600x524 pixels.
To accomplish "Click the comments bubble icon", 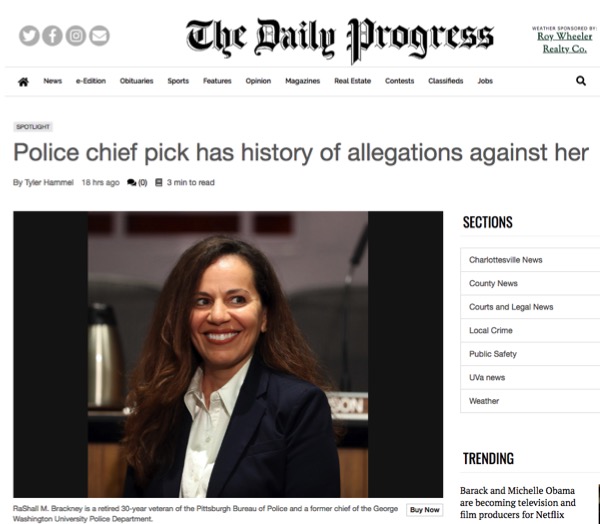I will click(x=132, y=183).
